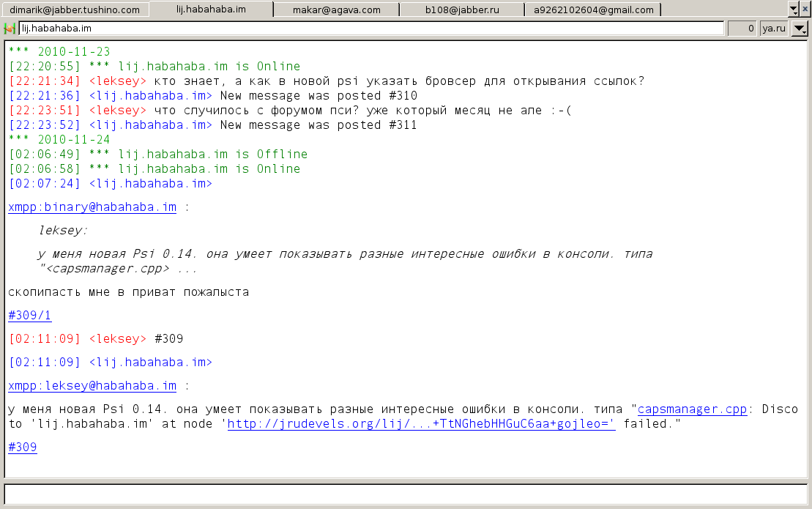
Task: Open the chat actions dropdown next to ya.ru
Action: point(800,29)
